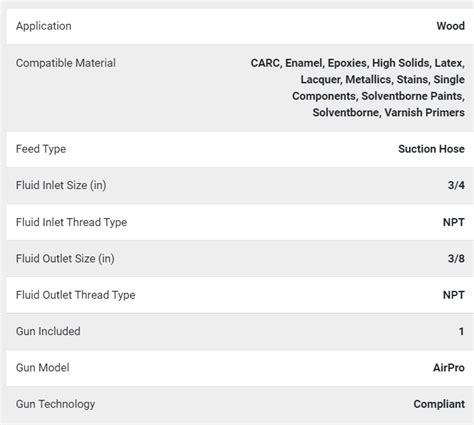Click the Gun Technology label
474x425 pixels.
(x=55, y=404)
